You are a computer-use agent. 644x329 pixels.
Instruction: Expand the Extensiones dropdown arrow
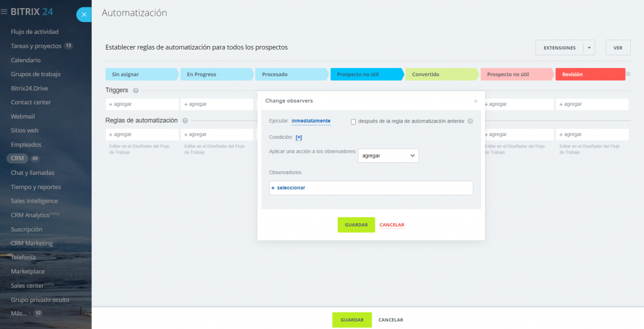tap(589, 47)
